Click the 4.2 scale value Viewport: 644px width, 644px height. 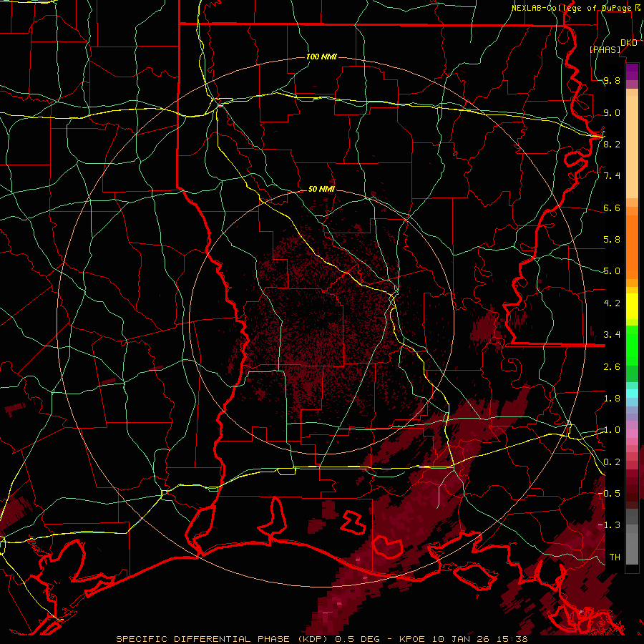(x=612, y=303)
